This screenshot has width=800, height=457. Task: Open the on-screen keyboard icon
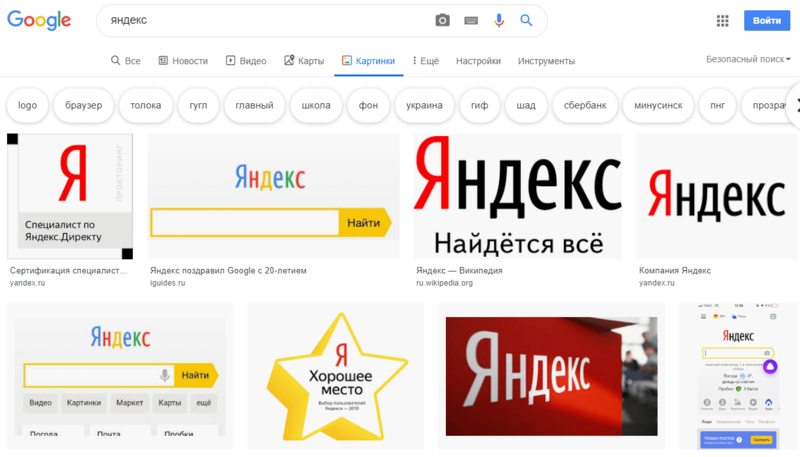tap(471, 20)
